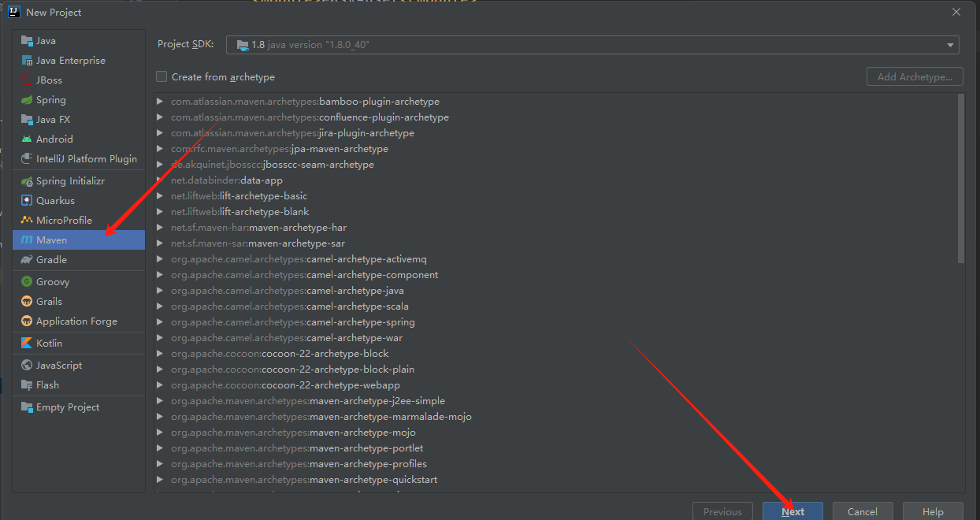Select maven-archetype-profiles row
980x520 pixels.
555,464
